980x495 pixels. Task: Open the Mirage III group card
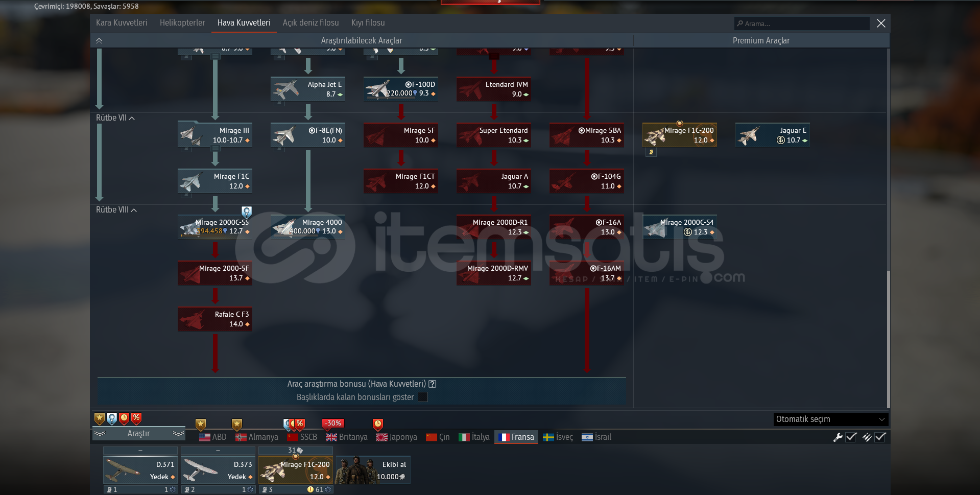tap(215, 135)
